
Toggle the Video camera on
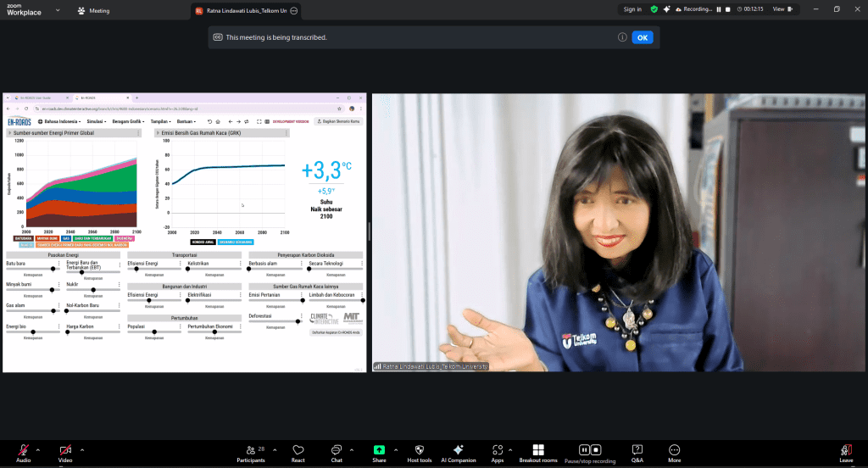(x=65, y=450)
